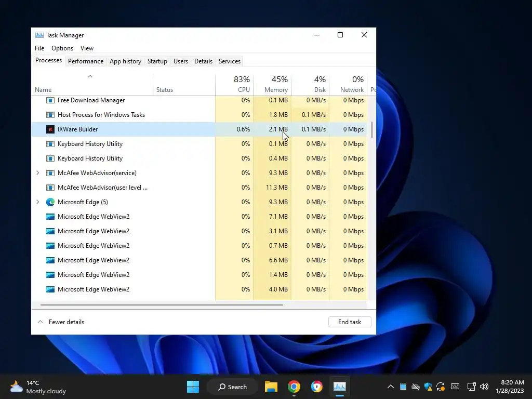Open the clock and date showing 8:20 AM
532x399 pixels.
pyautogui.click(x=510, y=387)
